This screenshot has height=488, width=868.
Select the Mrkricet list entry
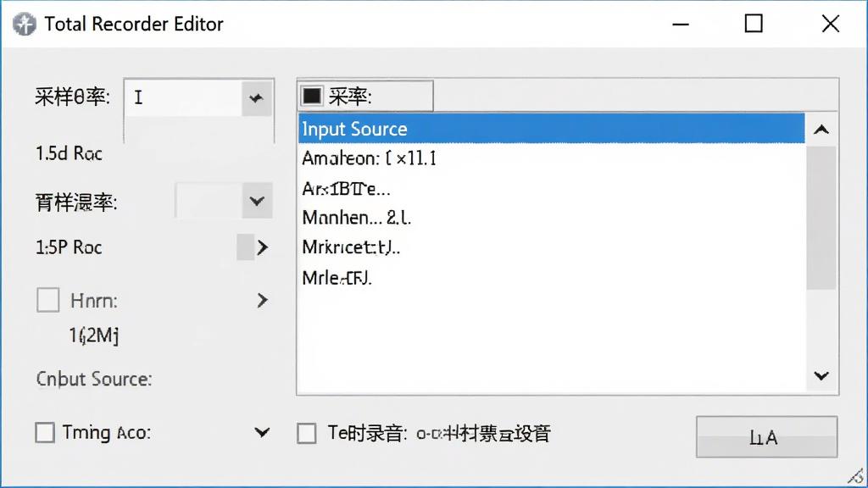pos(351,247)
